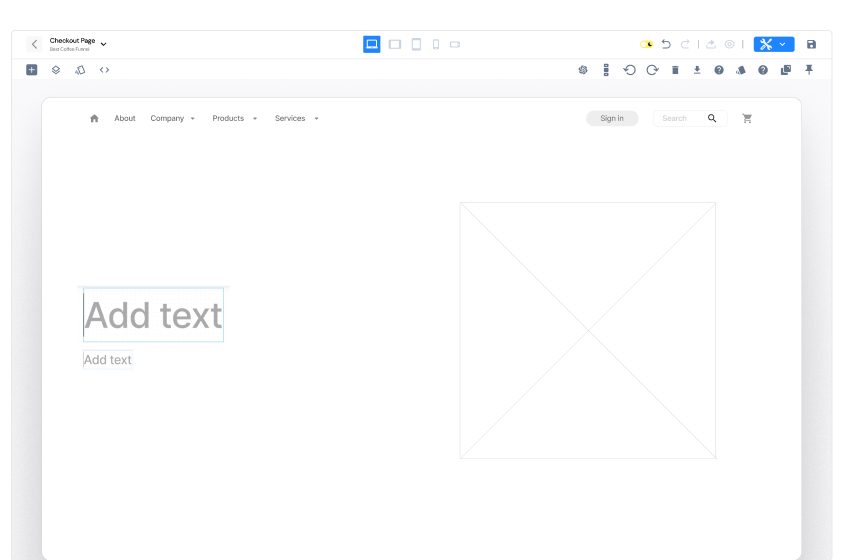Open the layers panel
Screen dimensions: 860x560
click(x=56, y=70)
